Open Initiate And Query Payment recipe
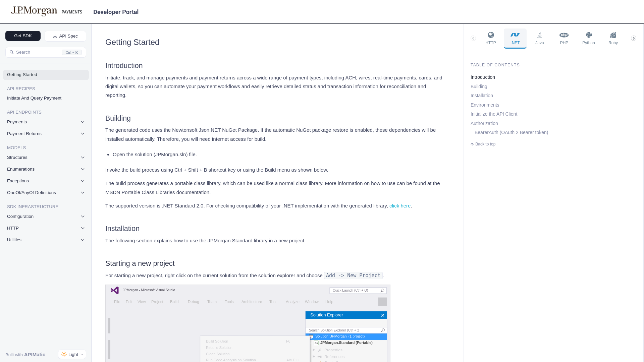The height and width of the screenshot is (362, 644). pyautogui.click(x=34, y=98)
